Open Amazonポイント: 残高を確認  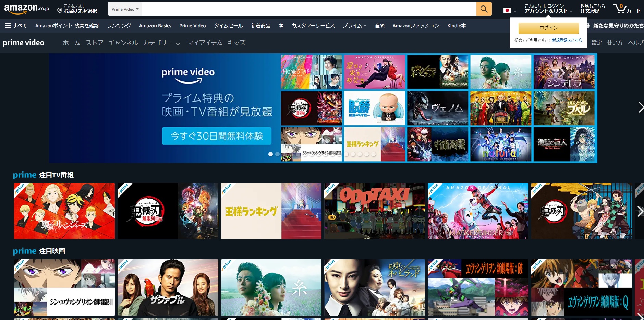[67, 26]
